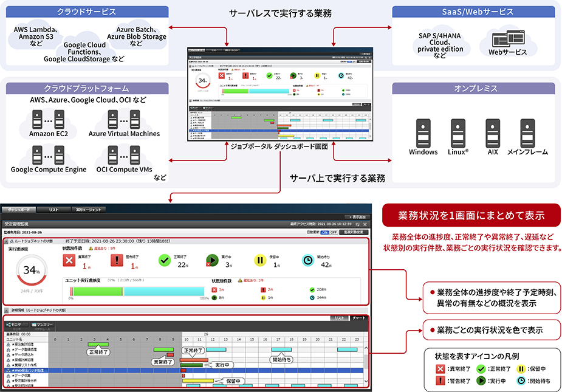
Task: Click the warning triangle next to 遅延あり:2件
Action: [x=240, y=280]
